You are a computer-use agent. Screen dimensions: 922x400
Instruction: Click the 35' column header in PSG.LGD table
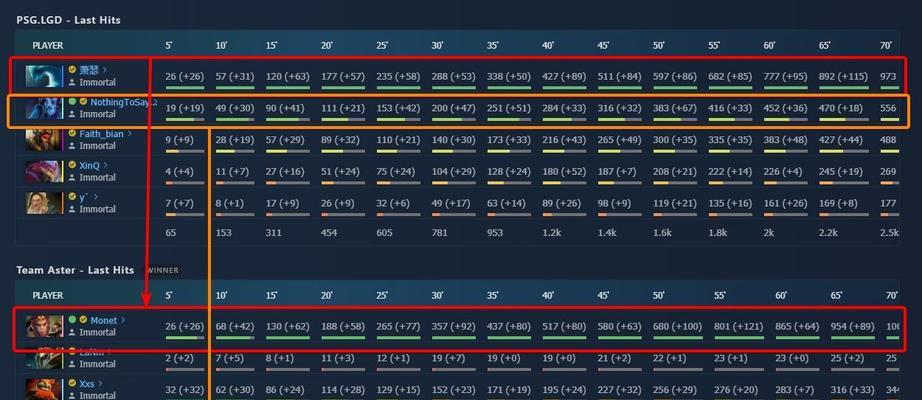click(x=493, y=45)
